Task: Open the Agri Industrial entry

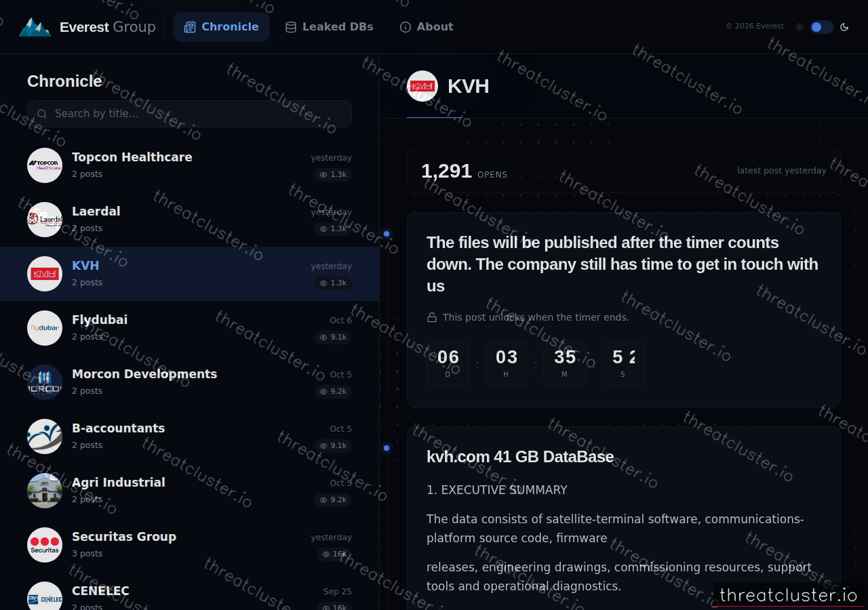Action: 189,491
